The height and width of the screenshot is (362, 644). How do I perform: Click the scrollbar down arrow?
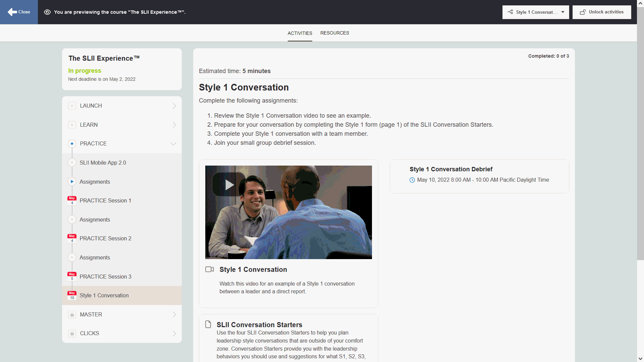tap(640, 359)
